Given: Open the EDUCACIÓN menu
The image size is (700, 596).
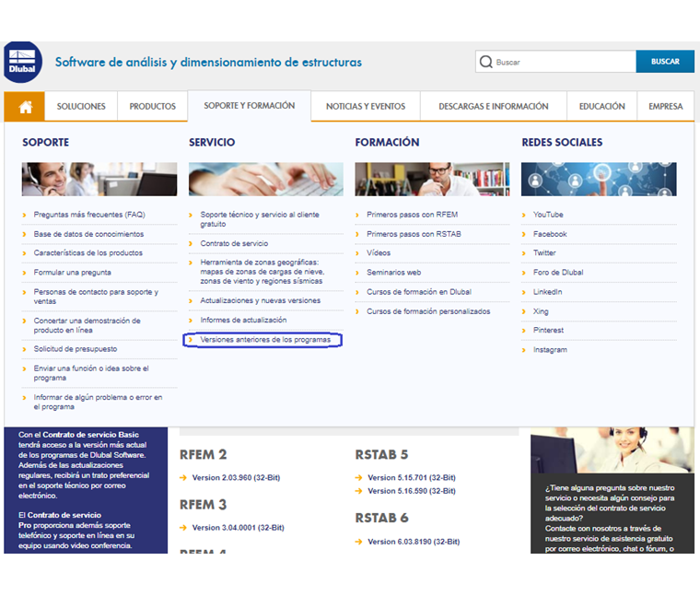Looking at the screenshot, I should click(x=601, y=106).
